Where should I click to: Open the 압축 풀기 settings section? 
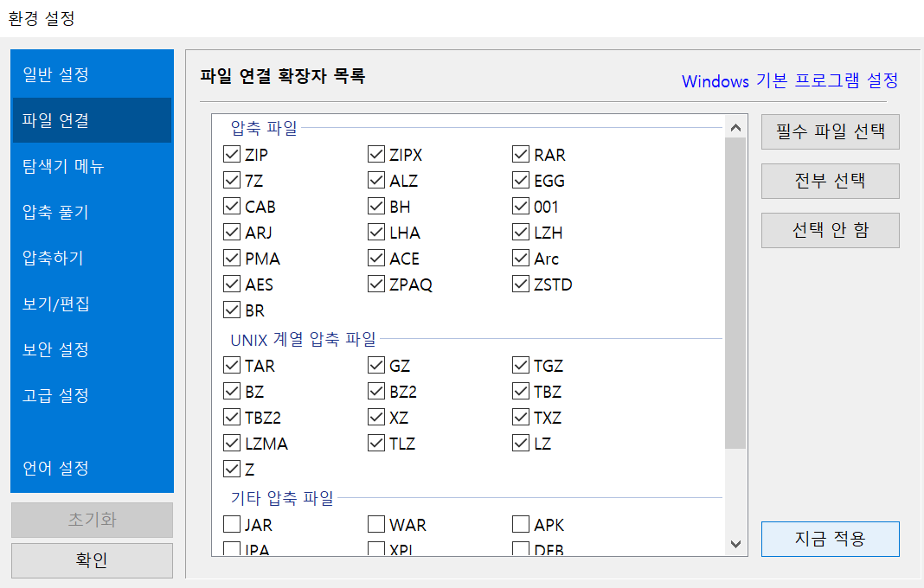(x=91, y=211)
